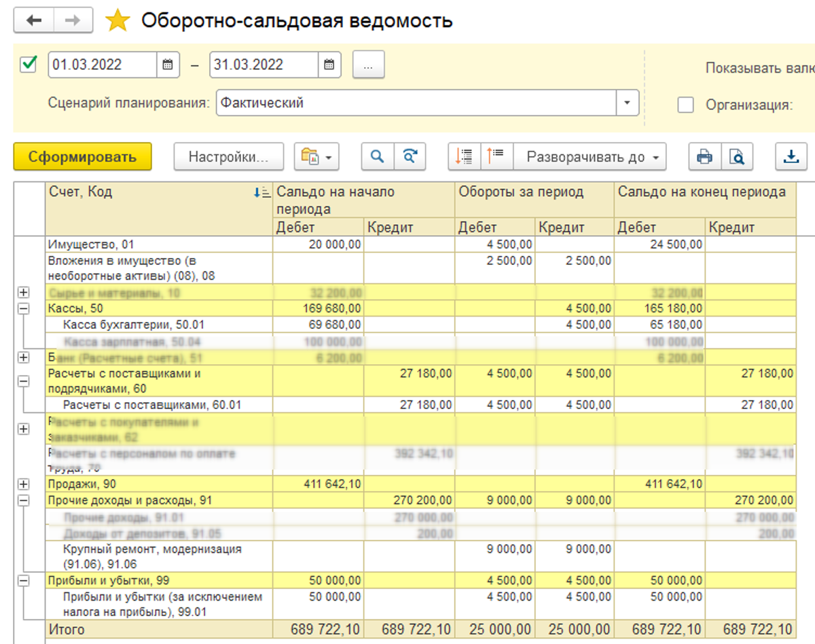Click the magnifier search icon in toolbar
The height and width of the screenshot is (644, 815).
click(x=376, y=157)
